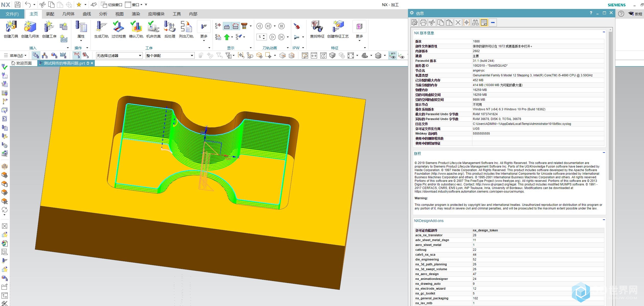Close the part file tab
Viewport: 644px width, 306px height.
click(92, 63)
